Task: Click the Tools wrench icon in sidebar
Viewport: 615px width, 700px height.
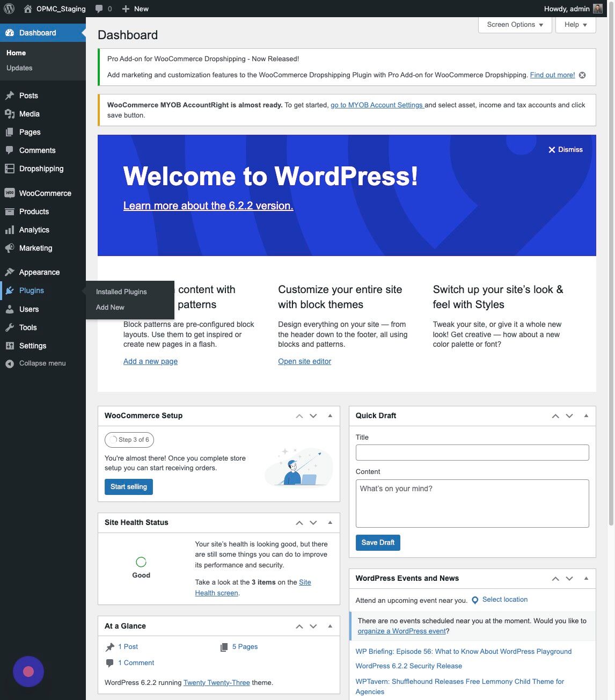Action: 10,327
